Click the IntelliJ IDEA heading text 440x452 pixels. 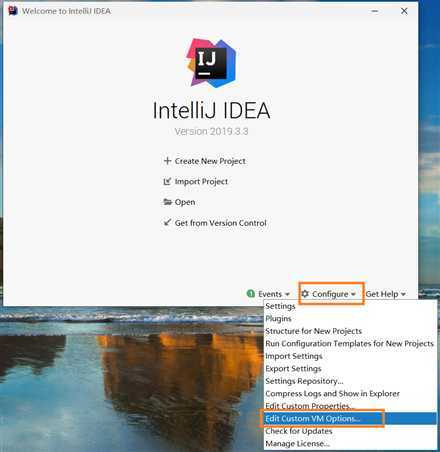[x=211, y=111]
